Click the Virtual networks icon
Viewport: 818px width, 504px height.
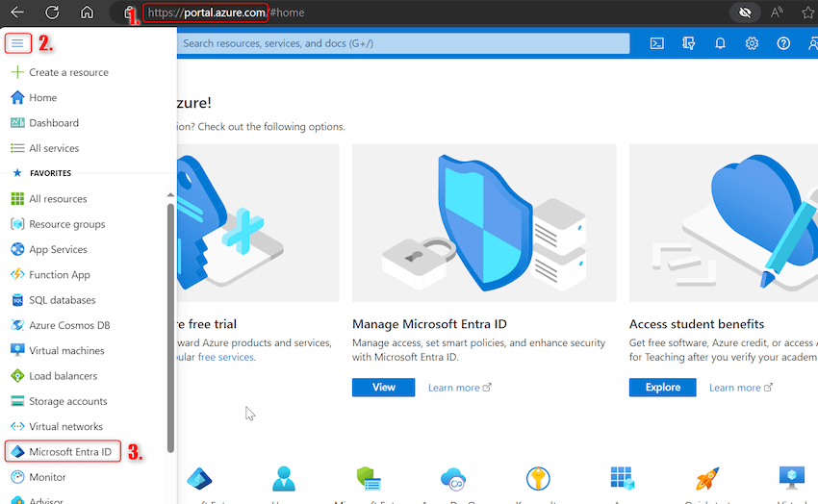tap(17, 426)
